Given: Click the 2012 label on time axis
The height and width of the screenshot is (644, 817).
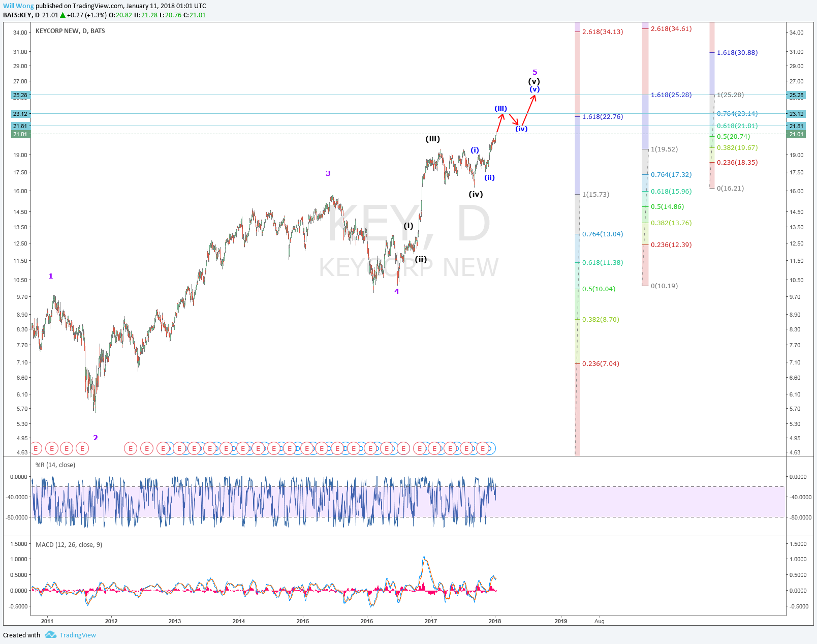Looking at the screenshot, I should tap(111, 621).
